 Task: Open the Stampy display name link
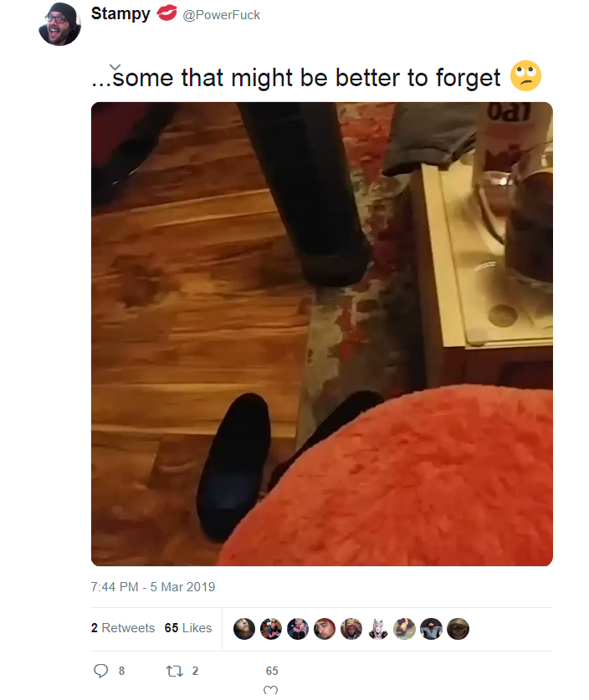click(120, 14)
